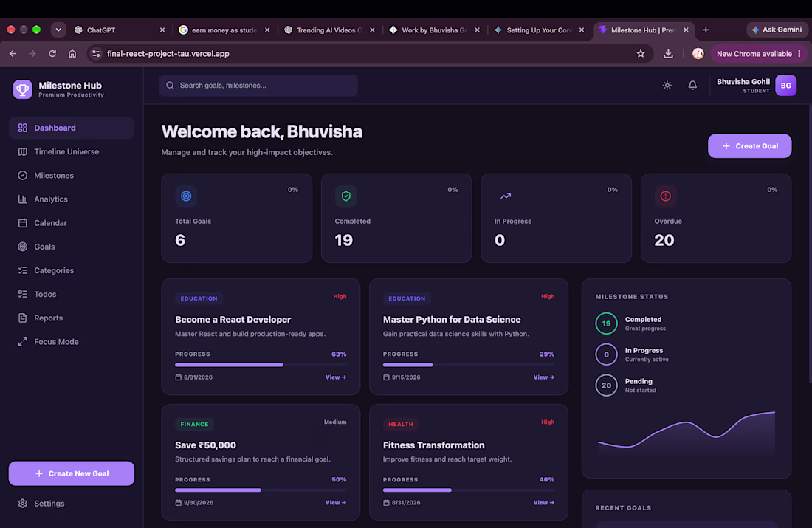Click the Total Goals target icon

click(x=186, y=196)
